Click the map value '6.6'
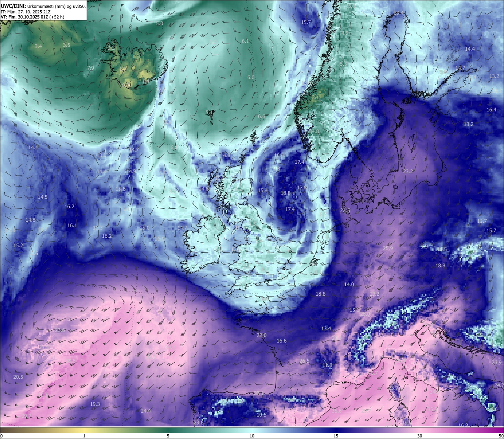The image size is (504, 439). (261, 117)
